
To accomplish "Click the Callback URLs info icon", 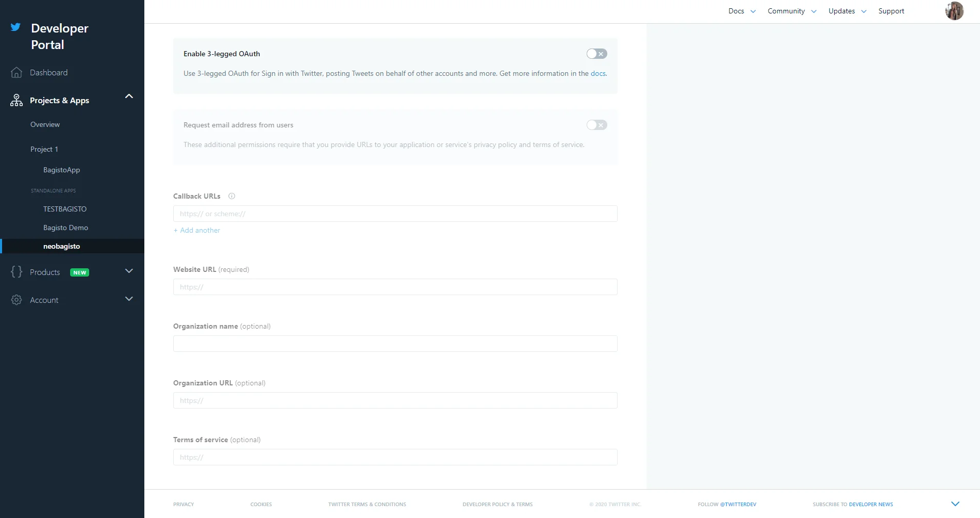I will tap(231, 196).
